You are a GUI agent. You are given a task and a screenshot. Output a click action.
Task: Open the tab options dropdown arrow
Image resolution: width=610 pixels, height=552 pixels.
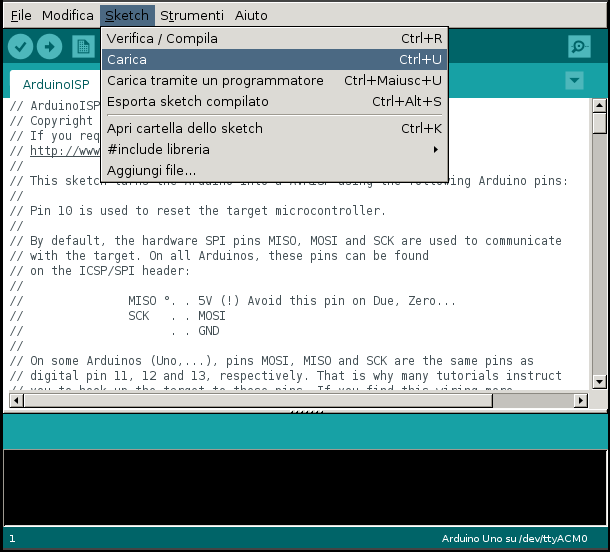574,81
